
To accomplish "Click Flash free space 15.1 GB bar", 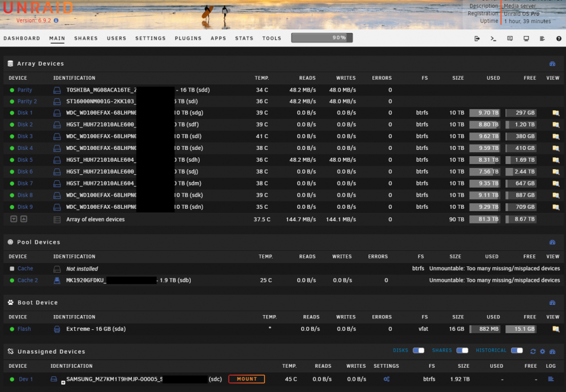I will tap(521, 329).
